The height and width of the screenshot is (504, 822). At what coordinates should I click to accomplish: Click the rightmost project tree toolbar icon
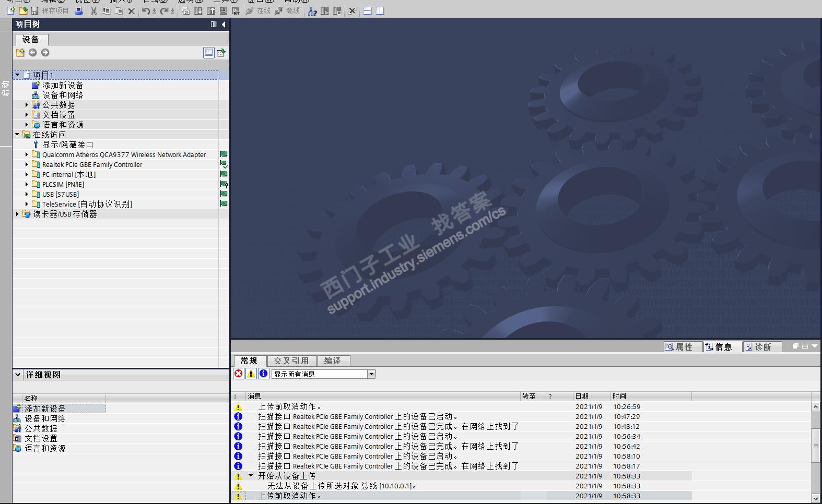pos(221,52)
